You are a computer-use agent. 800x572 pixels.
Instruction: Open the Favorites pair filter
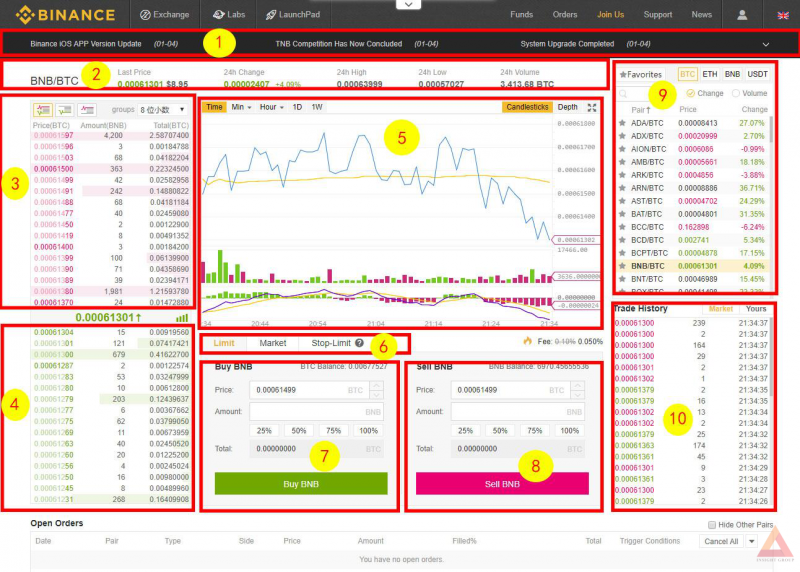(x=640, y=74)
